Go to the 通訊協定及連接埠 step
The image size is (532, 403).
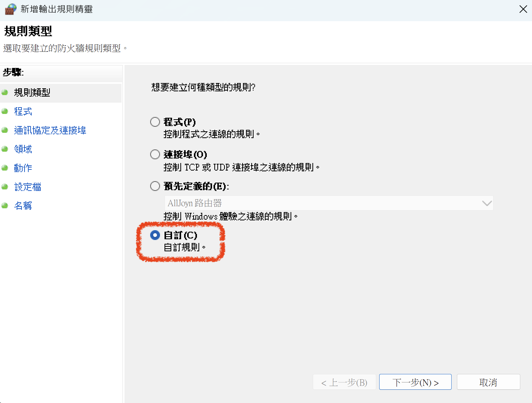tap(50, 130)
